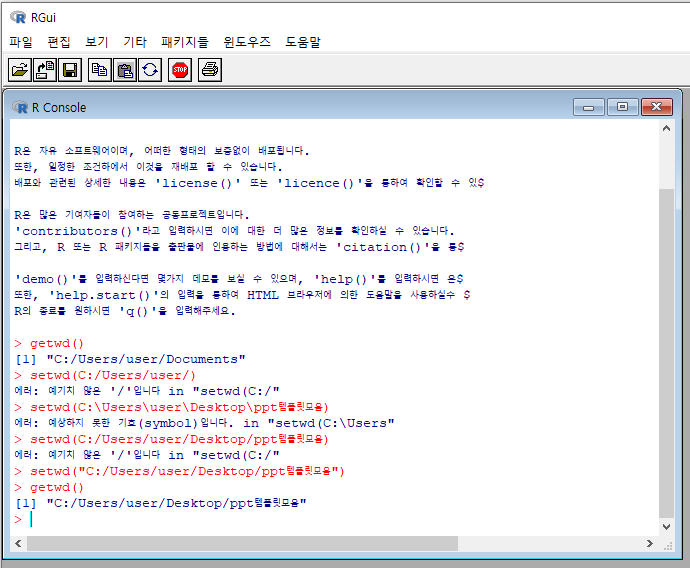Click the output "C:/Users/user/Documents"
This screenshot has width=690, height=568.
(146, 359)
